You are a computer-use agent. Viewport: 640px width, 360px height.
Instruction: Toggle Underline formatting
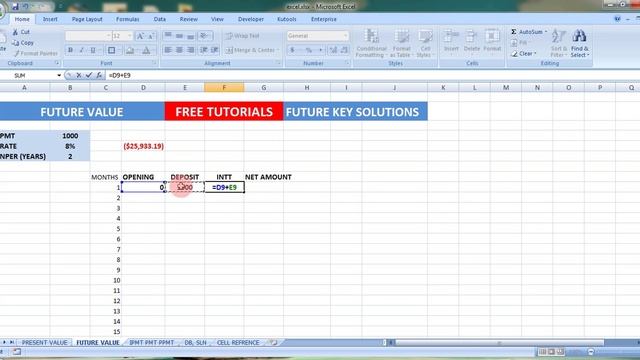93,50
